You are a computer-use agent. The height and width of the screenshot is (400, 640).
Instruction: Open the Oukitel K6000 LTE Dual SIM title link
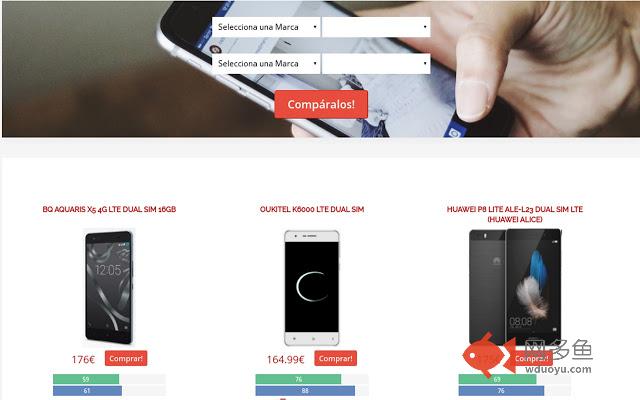tap(312, 209)
